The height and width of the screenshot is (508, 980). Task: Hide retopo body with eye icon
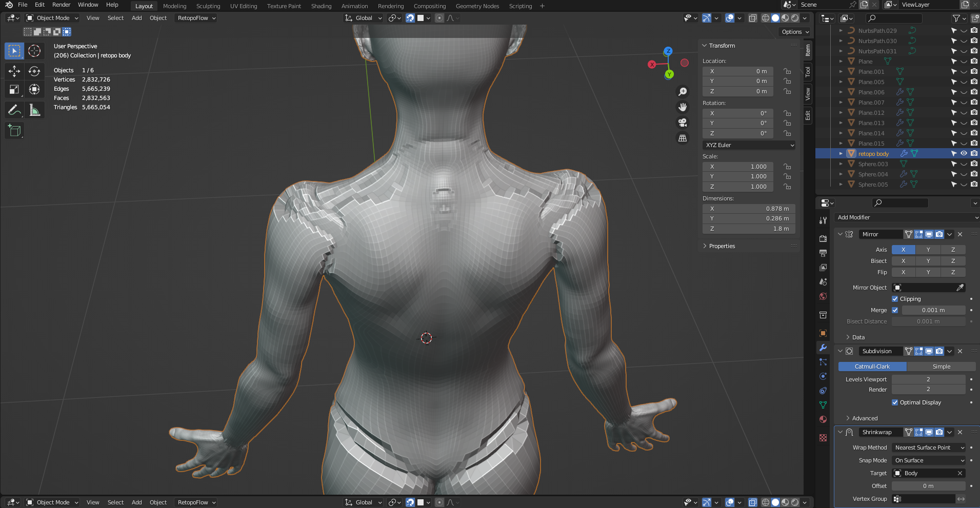(x=964, y=153)
